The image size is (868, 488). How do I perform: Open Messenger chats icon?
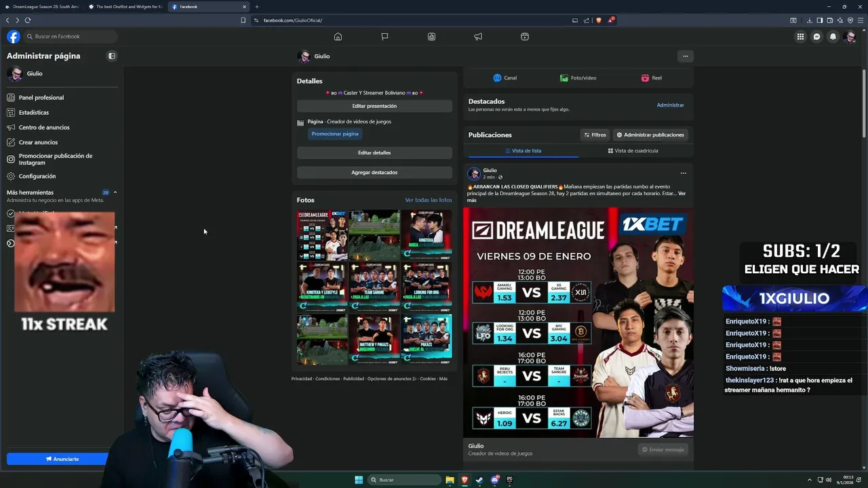tap(817, 37)
